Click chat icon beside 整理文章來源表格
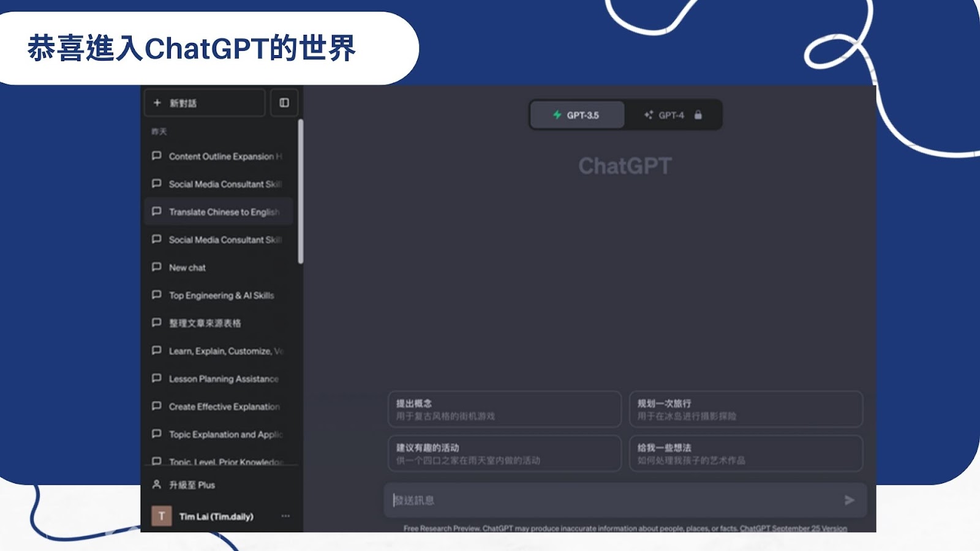 pos(157,323)
